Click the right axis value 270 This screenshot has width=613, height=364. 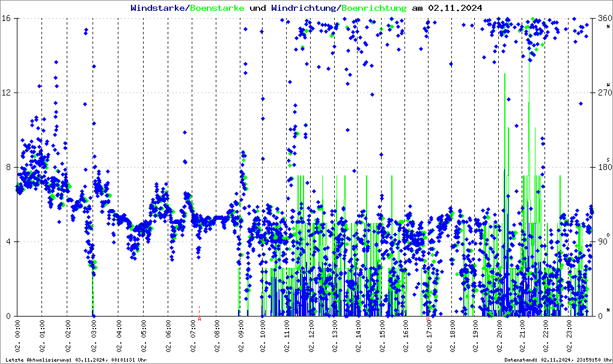click(605, 93)
